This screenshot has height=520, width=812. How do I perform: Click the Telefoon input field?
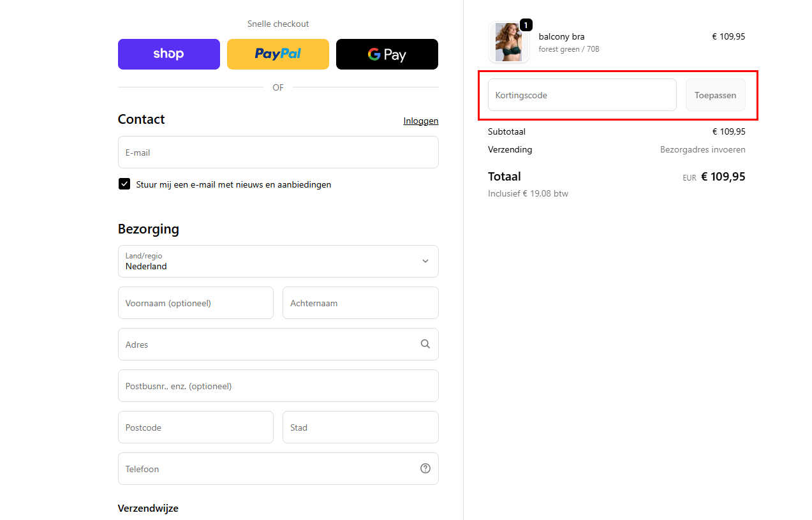click(268, 469)
